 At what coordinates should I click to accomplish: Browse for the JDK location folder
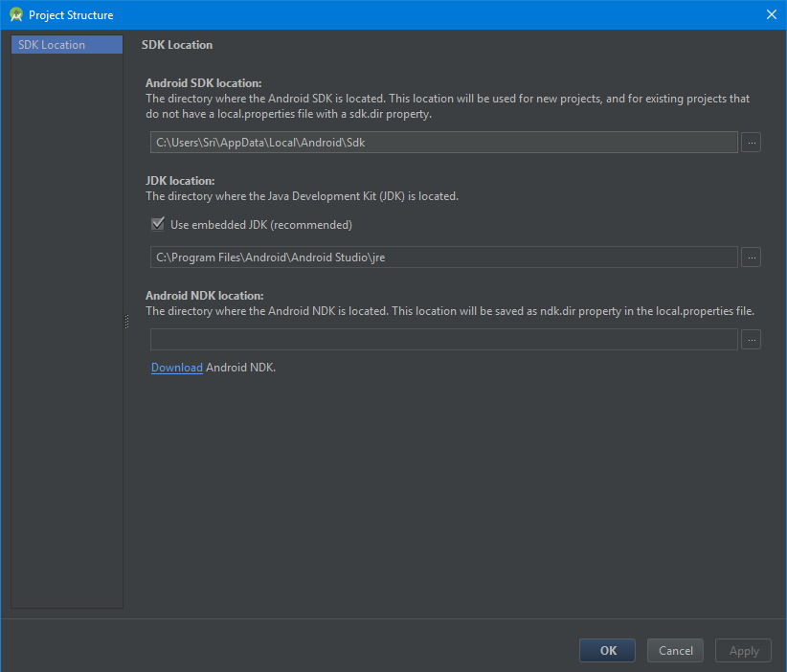[x=751, y=258]
